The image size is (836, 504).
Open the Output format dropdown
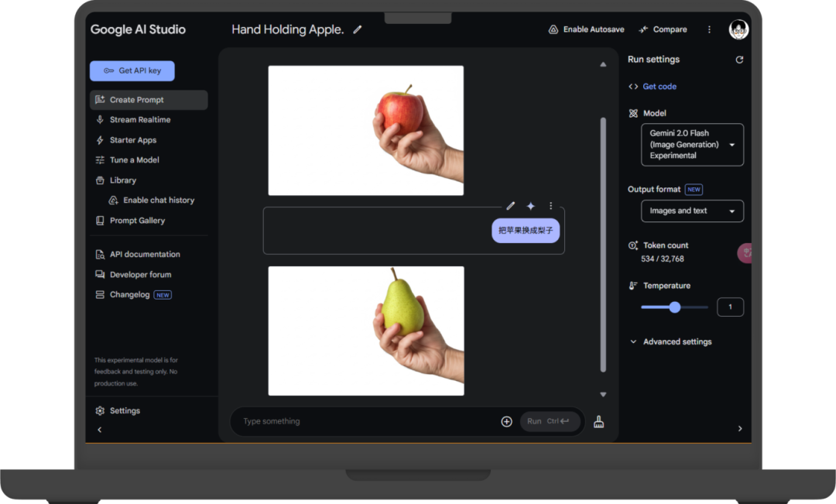click(x=692, y=211)
